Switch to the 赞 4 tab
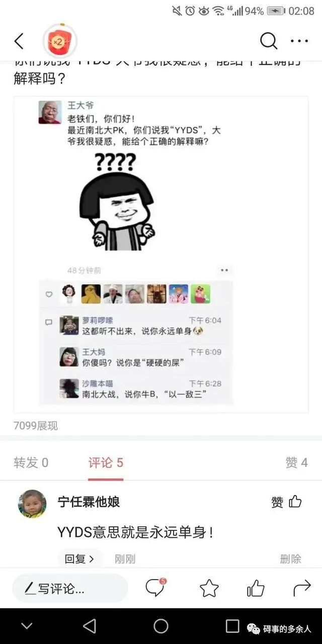The height and width of the screenshot is (644, 322). (296, 463)
